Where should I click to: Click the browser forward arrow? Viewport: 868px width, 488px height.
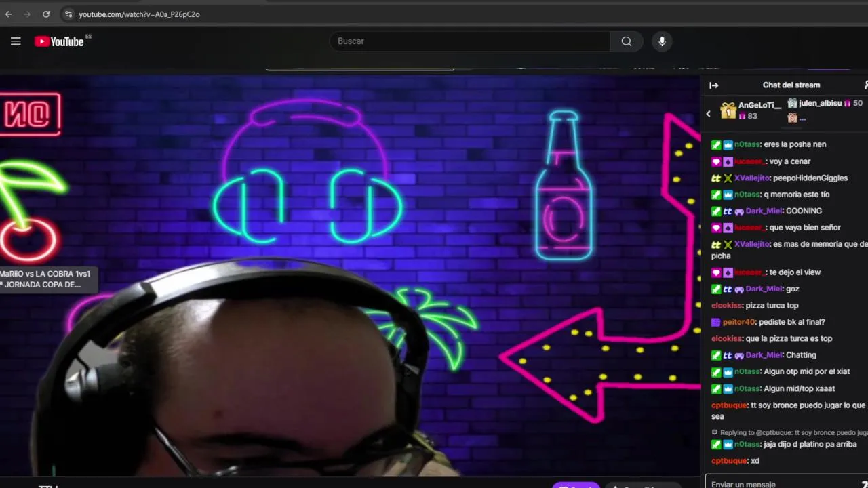point(27,14)
